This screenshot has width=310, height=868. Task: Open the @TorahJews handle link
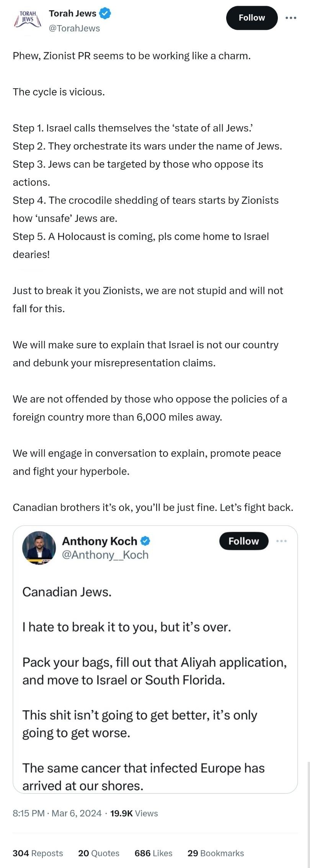click(x=74, y=28)
